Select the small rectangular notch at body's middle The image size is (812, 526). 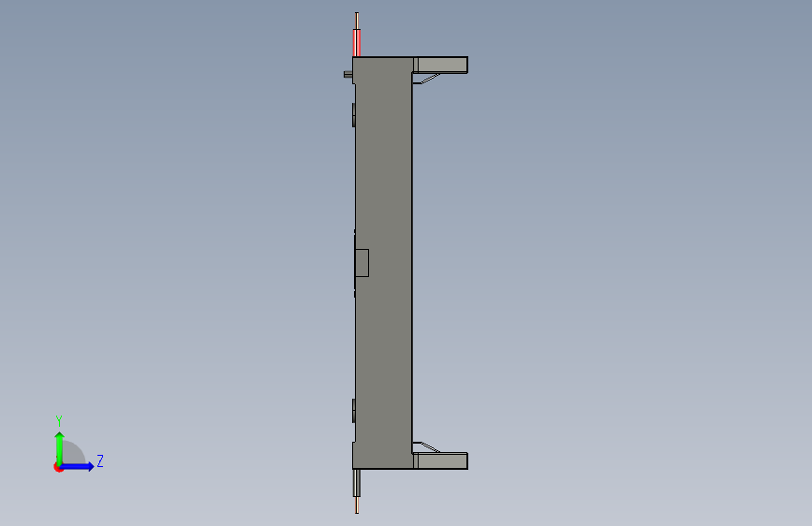pyautogui.click(x=362, y=263)
